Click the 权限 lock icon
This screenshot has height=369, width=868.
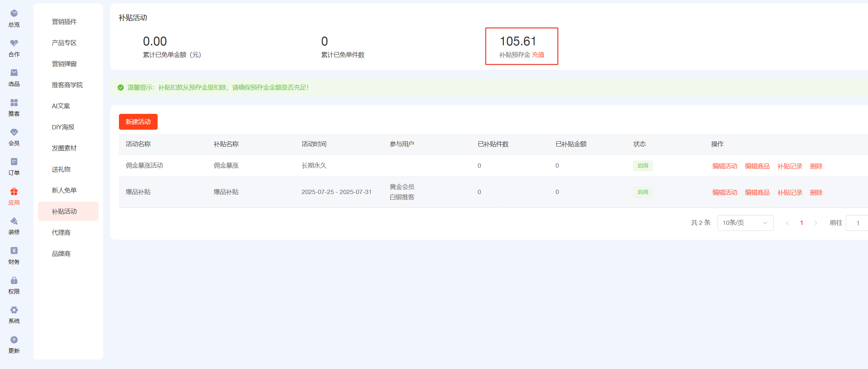(14, 280)
